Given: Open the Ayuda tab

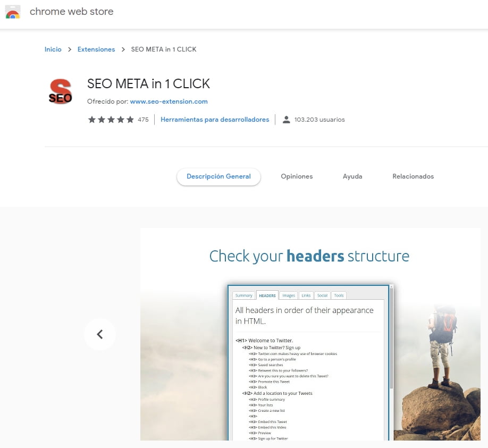Looking at the screenshot, I should [x=352, y=176].
